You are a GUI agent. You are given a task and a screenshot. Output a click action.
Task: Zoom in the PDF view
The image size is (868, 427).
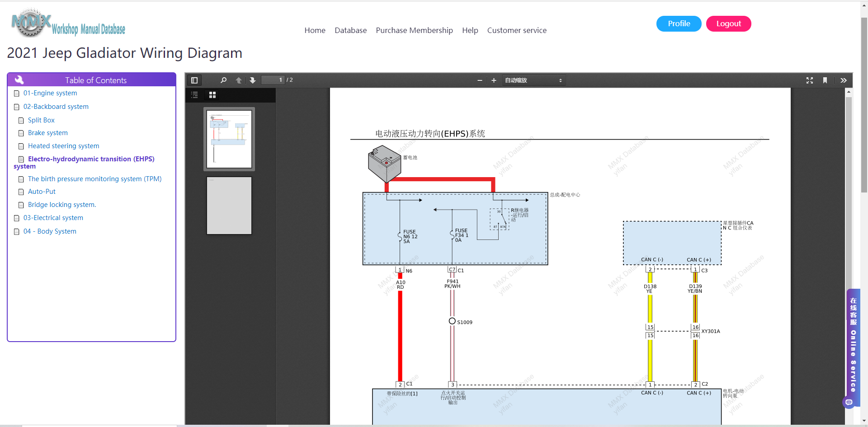click(494, 80)
